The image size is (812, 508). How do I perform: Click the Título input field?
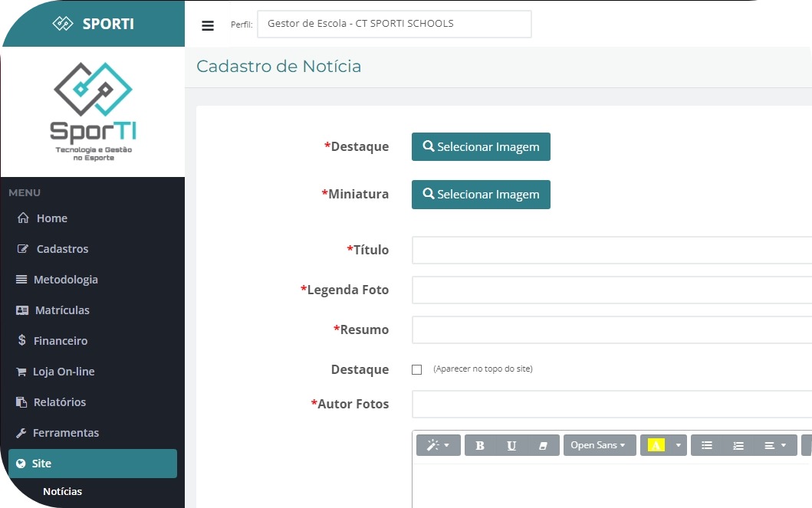click(611, 251)
